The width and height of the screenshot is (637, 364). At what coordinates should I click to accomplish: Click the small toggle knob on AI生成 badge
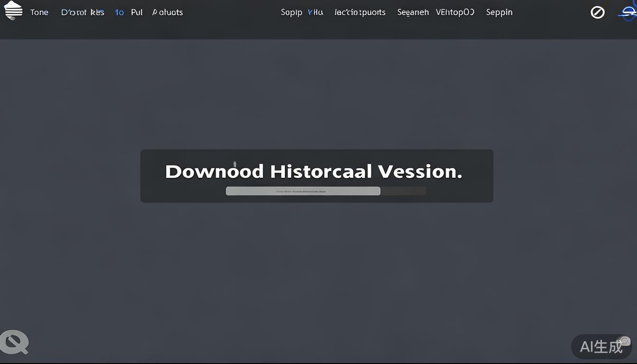625,341
